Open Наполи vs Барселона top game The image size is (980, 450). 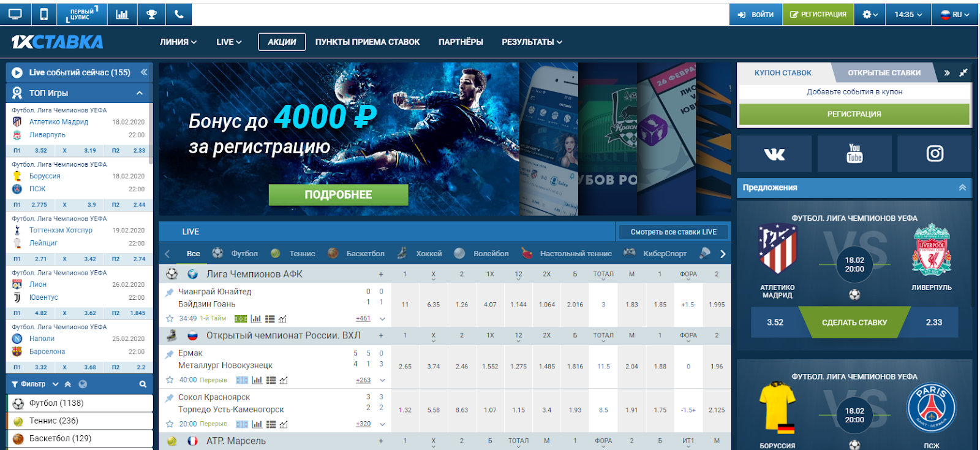tap(78, 345)
